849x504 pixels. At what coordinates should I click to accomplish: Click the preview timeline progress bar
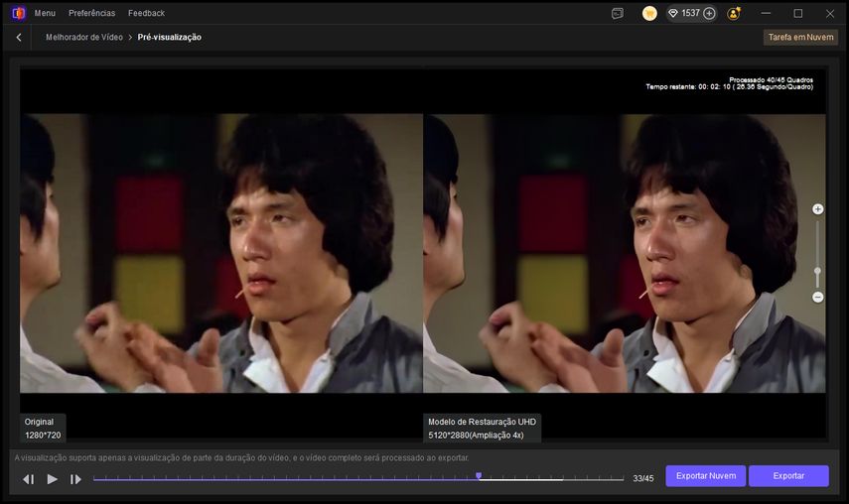pyautogui.click(x=357, y=478)
